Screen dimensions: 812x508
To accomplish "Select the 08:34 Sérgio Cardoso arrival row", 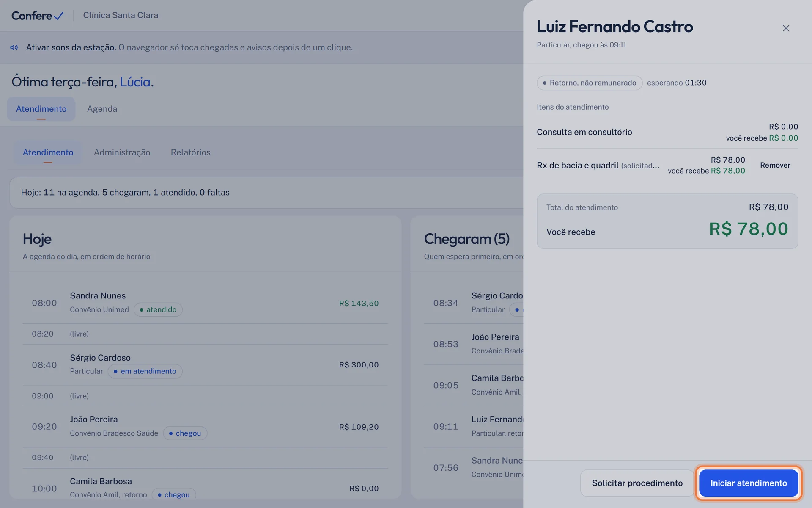I will [x=474, y=303].
